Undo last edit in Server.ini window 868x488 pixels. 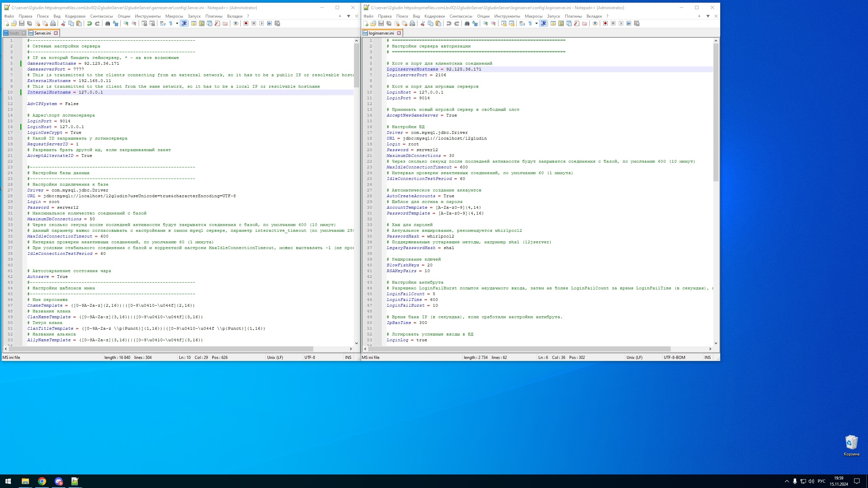pyautogui.click(x=90, y=23)
